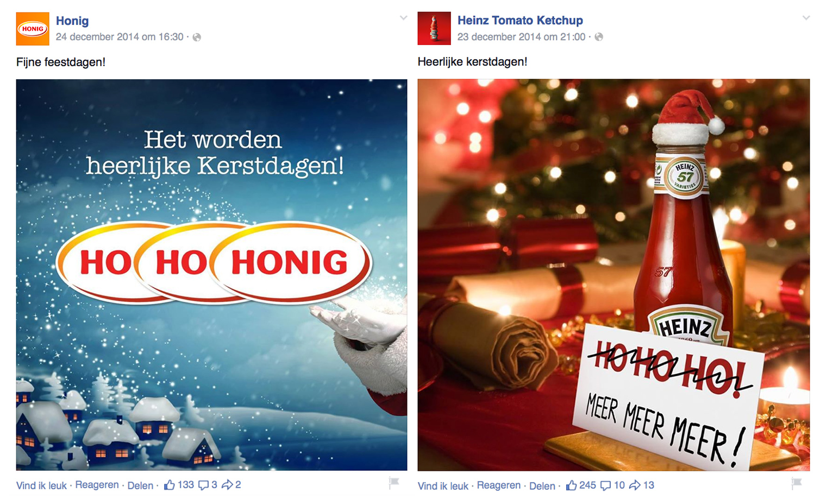820x504 pixels.
Task: Click the comment bubble icon on Honig post
Action: (x=203, y=485)
